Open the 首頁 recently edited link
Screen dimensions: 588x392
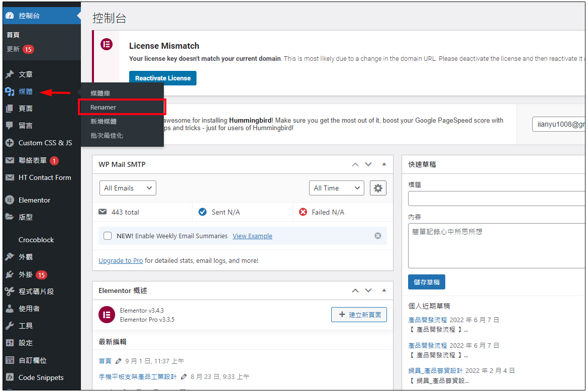[105, 361]
